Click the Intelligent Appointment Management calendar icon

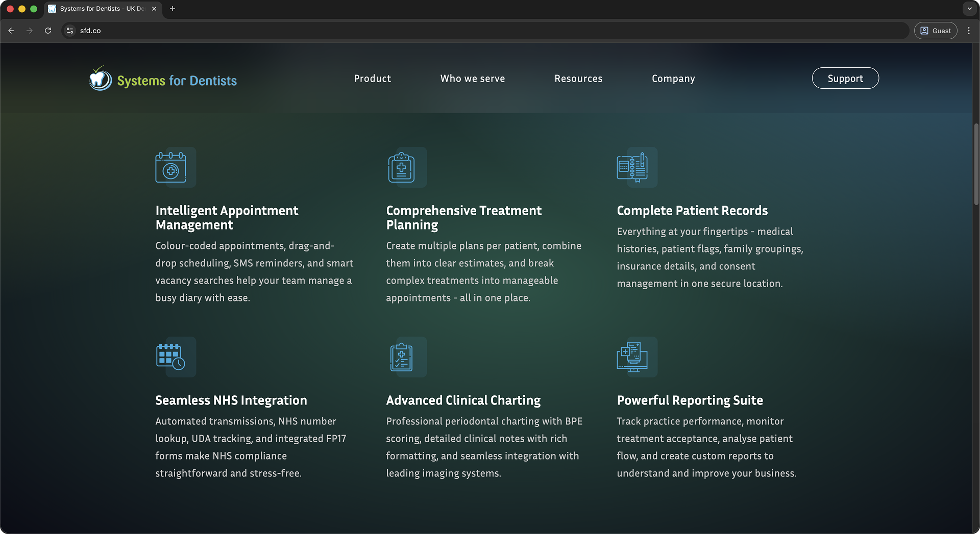171,167
